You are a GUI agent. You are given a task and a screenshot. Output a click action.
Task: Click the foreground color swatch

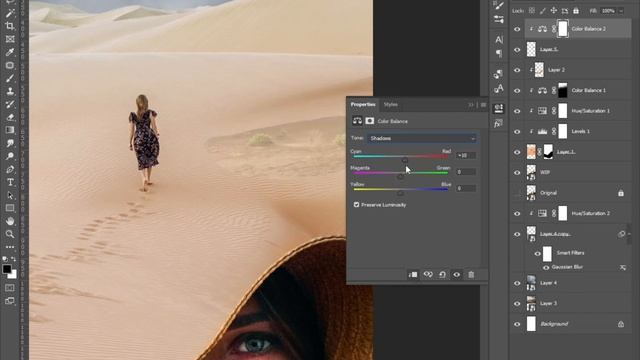pyautogui.click(x=7, y=269)
